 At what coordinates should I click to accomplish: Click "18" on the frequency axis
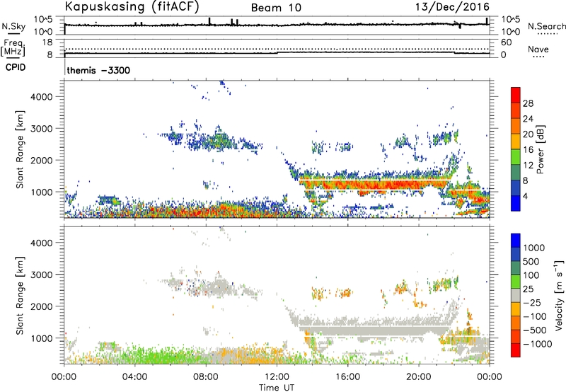point(47,42)
